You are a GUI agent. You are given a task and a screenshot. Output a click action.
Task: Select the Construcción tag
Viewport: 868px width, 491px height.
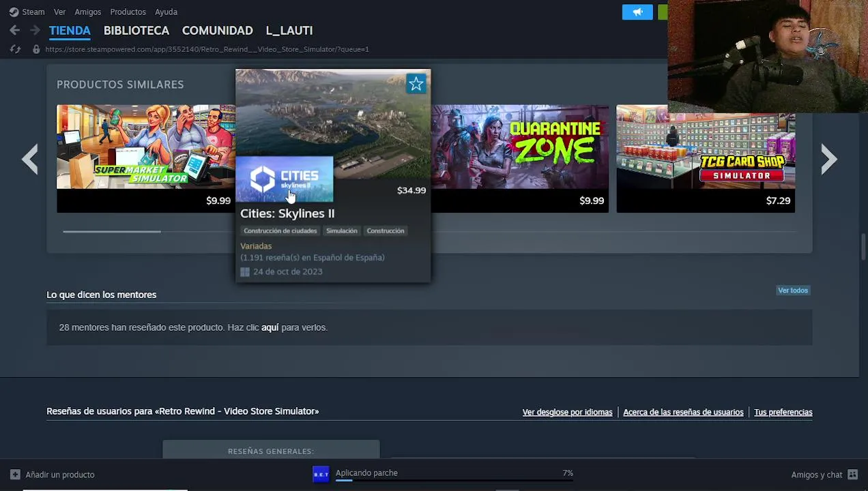coord(386,230)
